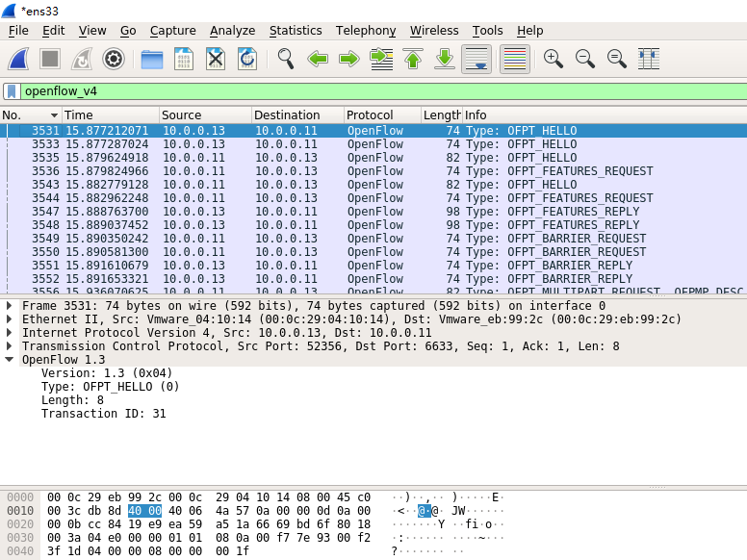Save this capture file
The width and height of the screenshot is (747, 560).
[x=184, y=59]
